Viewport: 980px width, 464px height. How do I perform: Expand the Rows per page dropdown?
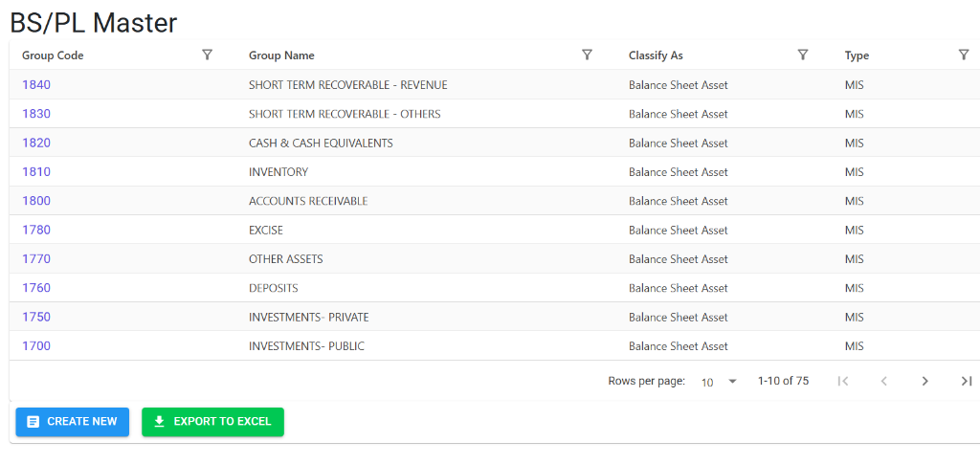pyautogui.click(x=719, y=382)
